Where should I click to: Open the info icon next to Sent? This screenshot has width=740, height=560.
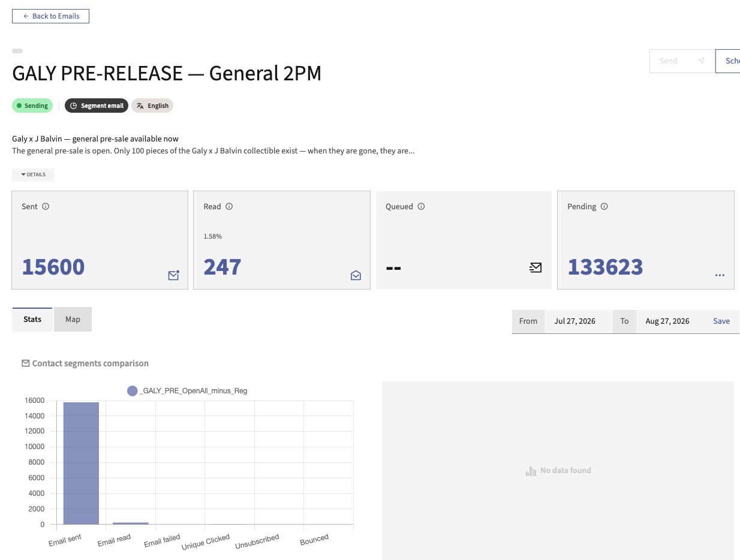[x=46, y=206]
